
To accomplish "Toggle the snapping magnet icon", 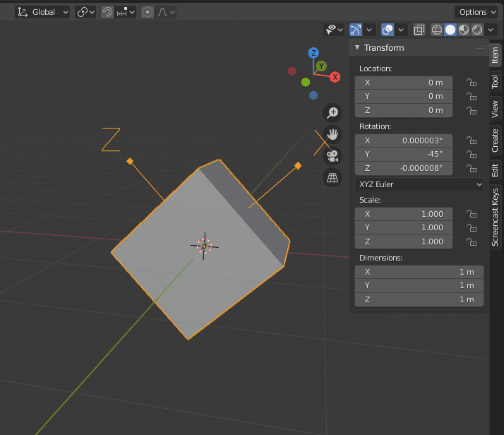I will (107, 12).
